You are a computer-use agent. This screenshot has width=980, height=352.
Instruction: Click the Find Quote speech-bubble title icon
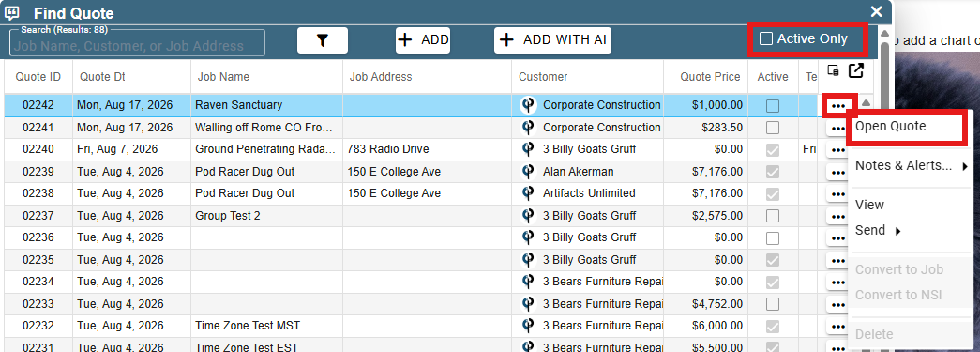coord(12,12)
